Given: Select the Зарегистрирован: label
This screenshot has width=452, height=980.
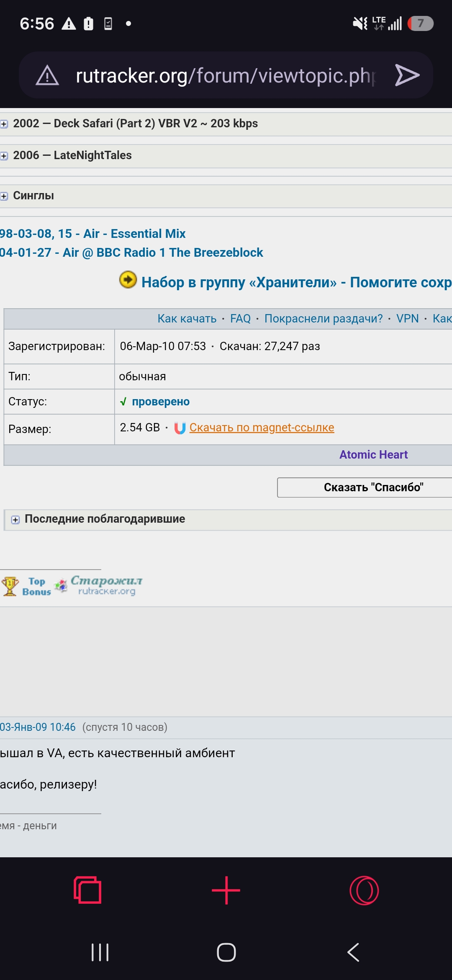Looking at the screenshot, I should [x=56, y=346].
